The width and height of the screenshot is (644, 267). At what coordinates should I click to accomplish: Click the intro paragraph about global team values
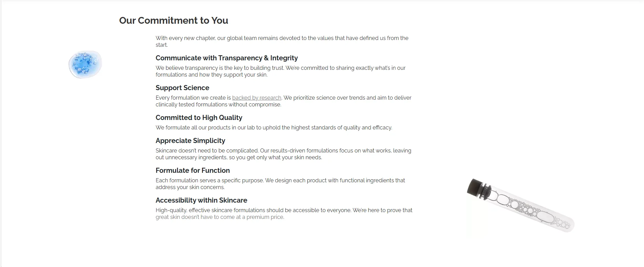click(x=282, y=41)
